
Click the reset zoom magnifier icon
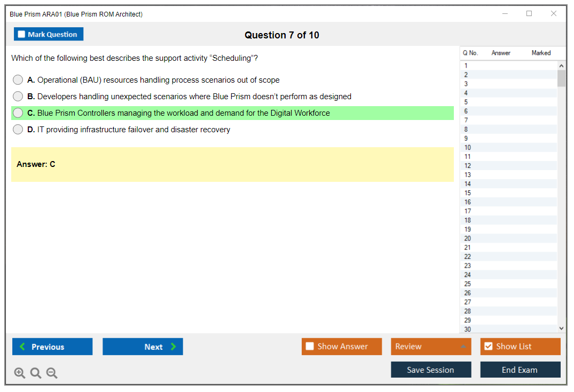[x=36, y=373]
